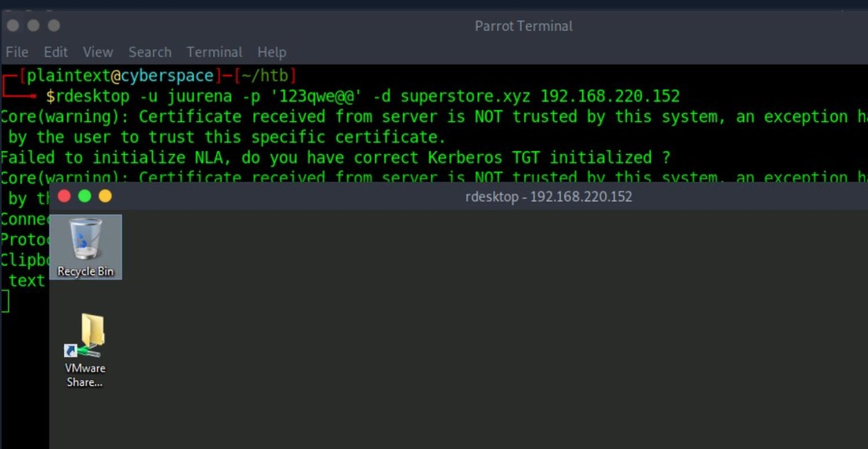Open the Help menu
Screen dimensions: 868x449
272,52
